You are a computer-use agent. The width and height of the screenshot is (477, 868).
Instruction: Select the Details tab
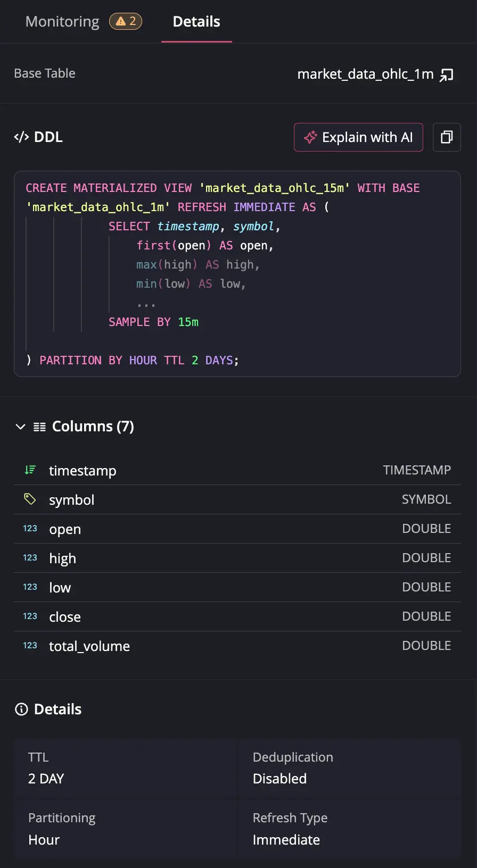click(196, 21)
